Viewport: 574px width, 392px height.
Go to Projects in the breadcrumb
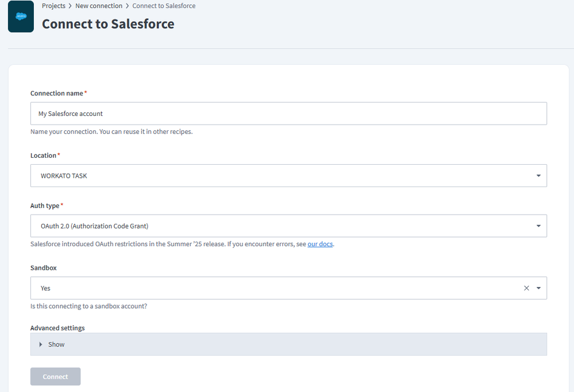coord(53,6)
